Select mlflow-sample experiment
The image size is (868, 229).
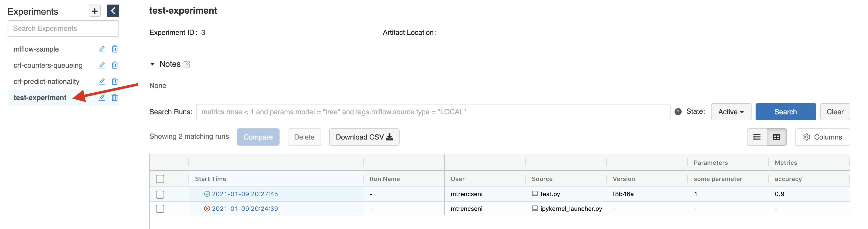coord(36,49)
